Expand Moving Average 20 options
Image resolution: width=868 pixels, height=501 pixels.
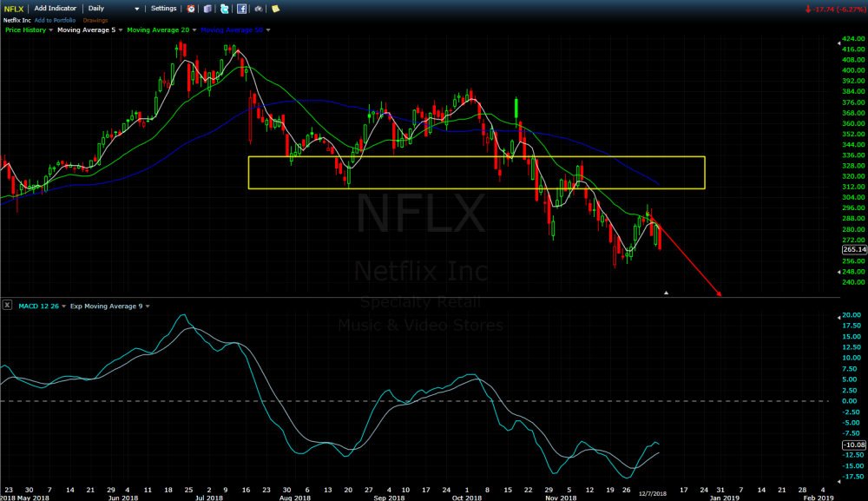click(x=195, y=30)
